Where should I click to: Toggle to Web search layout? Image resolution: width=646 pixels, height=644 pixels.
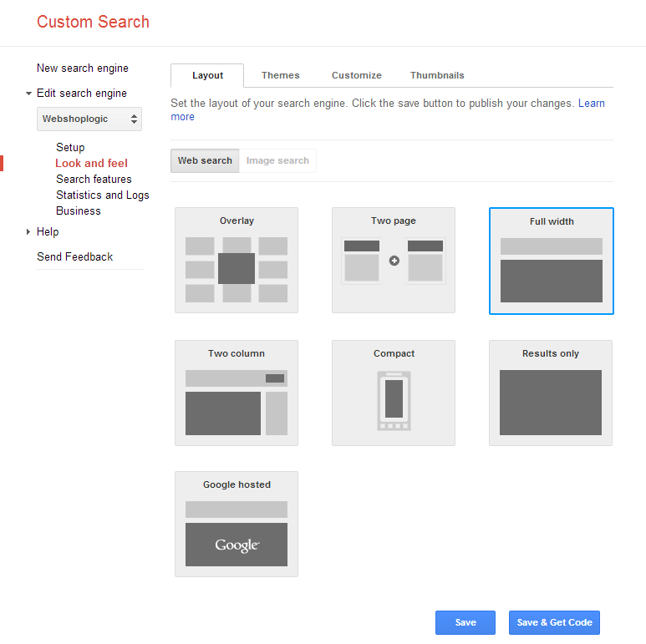click(205, 160)
